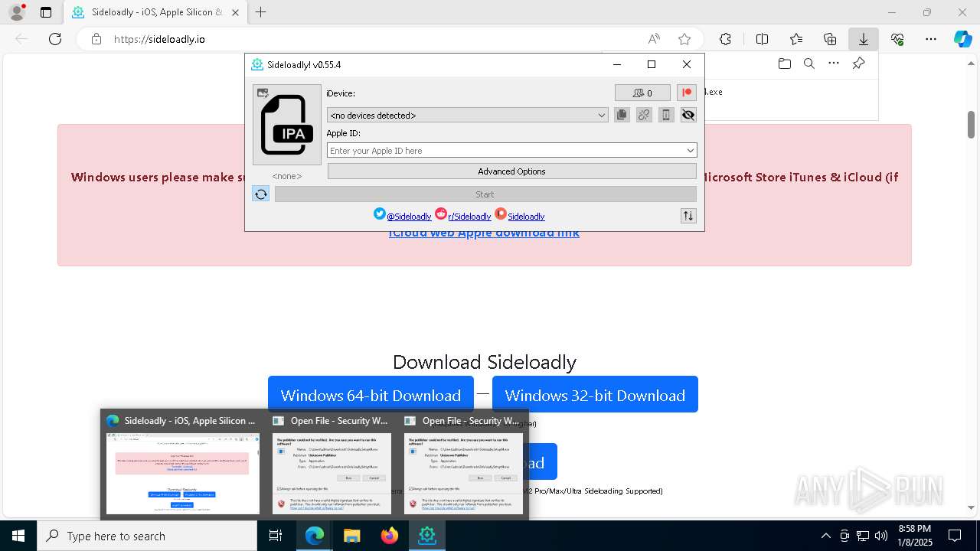Viewport: 980px width, 551px height.
Task: Search downloads with the magnifier icon
Action: pos(808,64)
